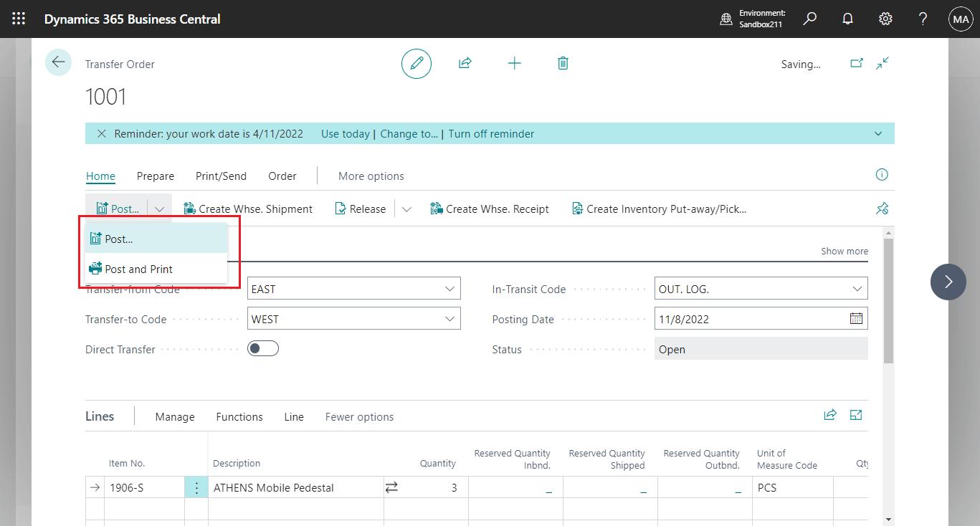This screenshot has width=980, height=526.
Task: Expand the Release split-button chevron
Action: (x=406, y=209)
